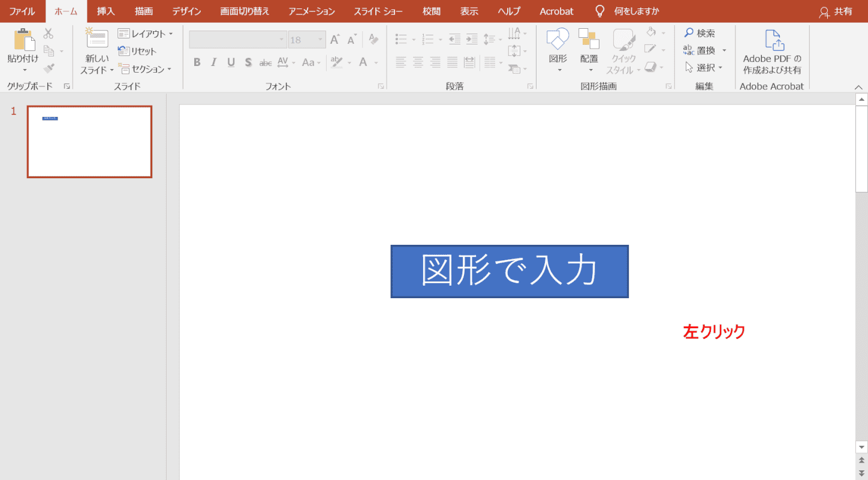Click the Select (選択) button

coord(704,68)
